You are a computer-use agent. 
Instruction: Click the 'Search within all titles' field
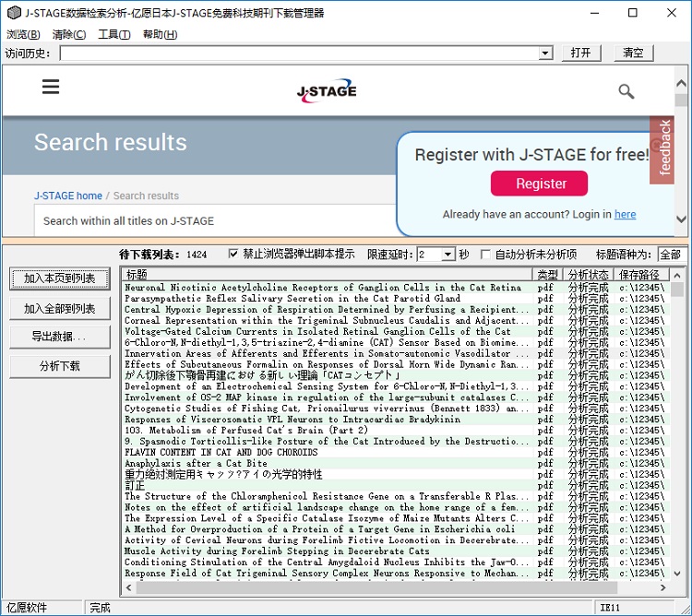click(215, 221)
